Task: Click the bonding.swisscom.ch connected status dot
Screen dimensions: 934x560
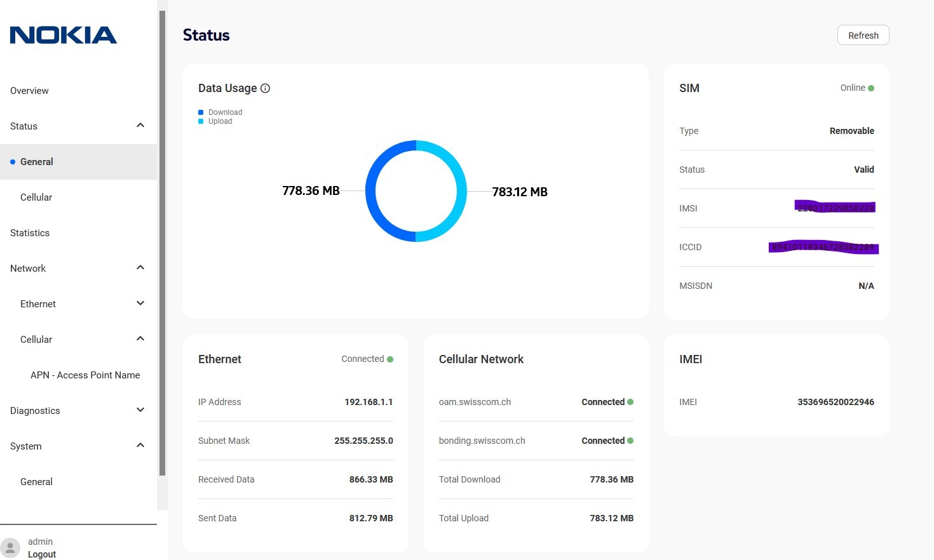Action: coord(630,441)
